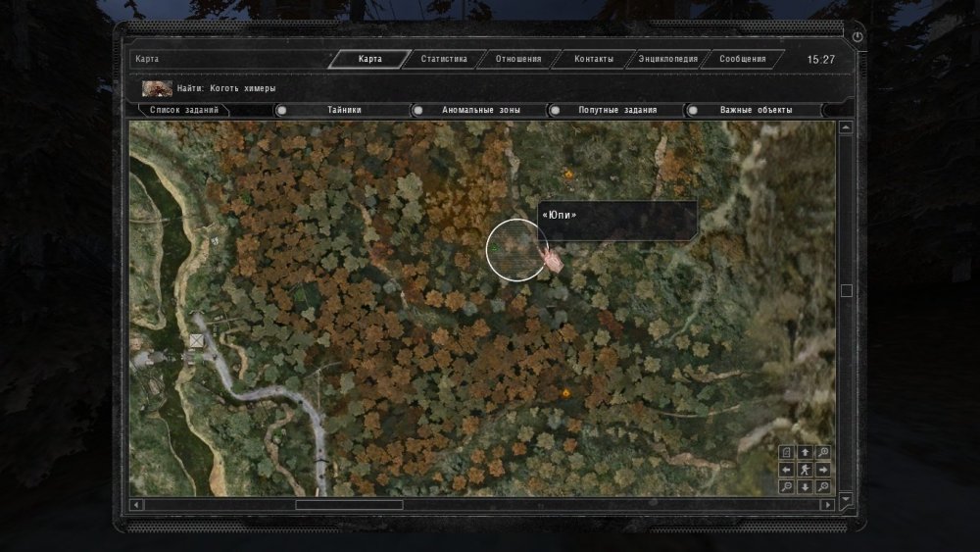Reset map zoom with top-right magnifier

[x=823, y=452]
